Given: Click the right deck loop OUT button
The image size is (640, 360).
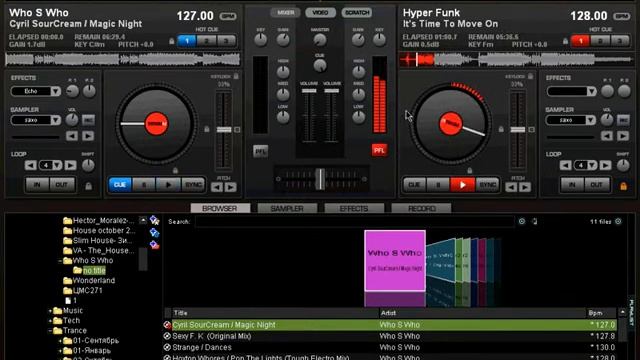Looking at the screenshot, I should [x=596, y=185].
